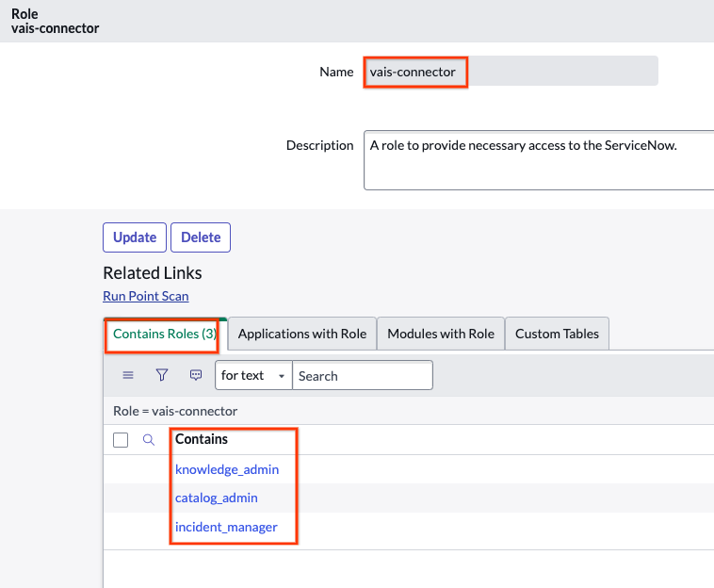The image size is (714, 588).
Task: Tick the select-all rows checkbox
Action: pyautogui.click(x=121, y=440)
